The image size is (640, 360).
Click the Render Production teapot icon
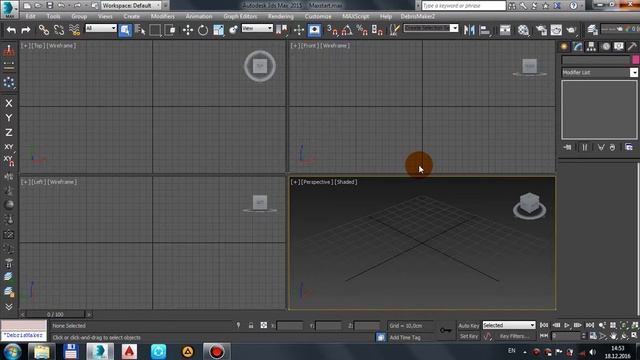point(571,30)
